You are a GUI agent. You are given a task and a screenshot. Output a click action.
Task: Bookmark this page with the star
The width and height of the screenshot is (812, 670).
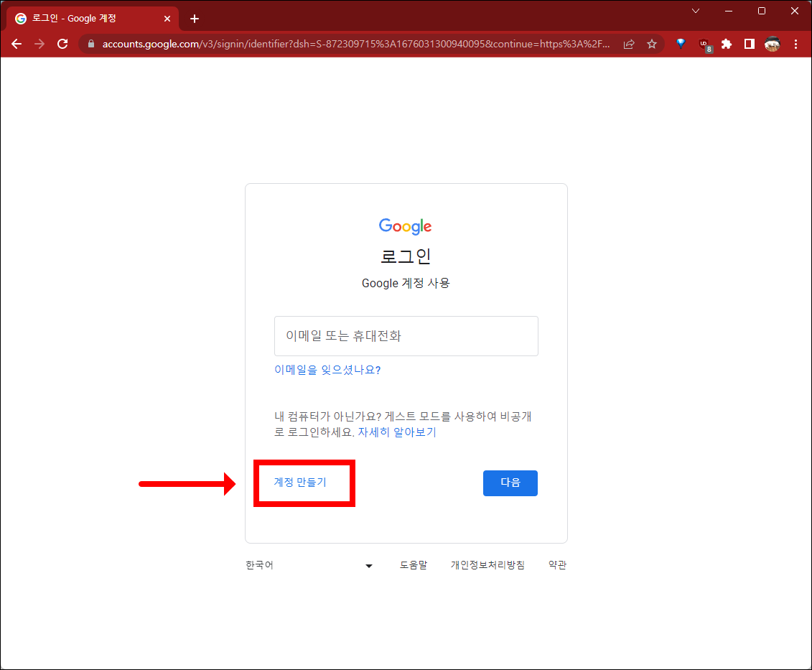click(651, 44)
